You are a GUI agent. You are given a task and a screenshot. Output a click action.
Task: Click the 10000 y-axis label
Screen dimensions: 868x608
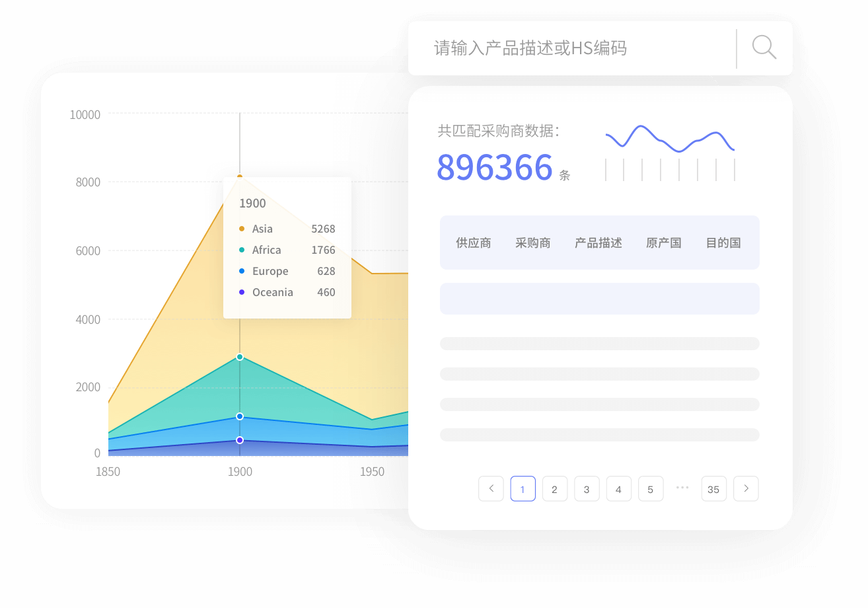pyautogui.click(x=85, y=114)
